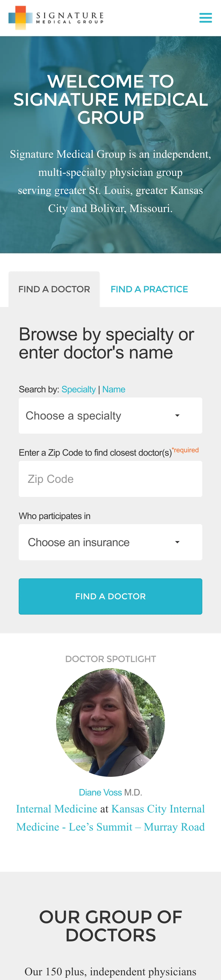Submit the Find a Doctor button

click(110, 596)
